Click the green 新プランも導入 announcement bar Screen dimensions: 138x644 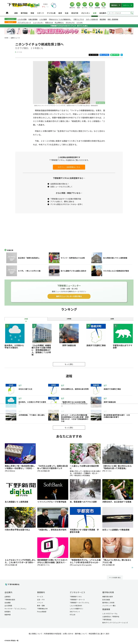tap(69, 26)
